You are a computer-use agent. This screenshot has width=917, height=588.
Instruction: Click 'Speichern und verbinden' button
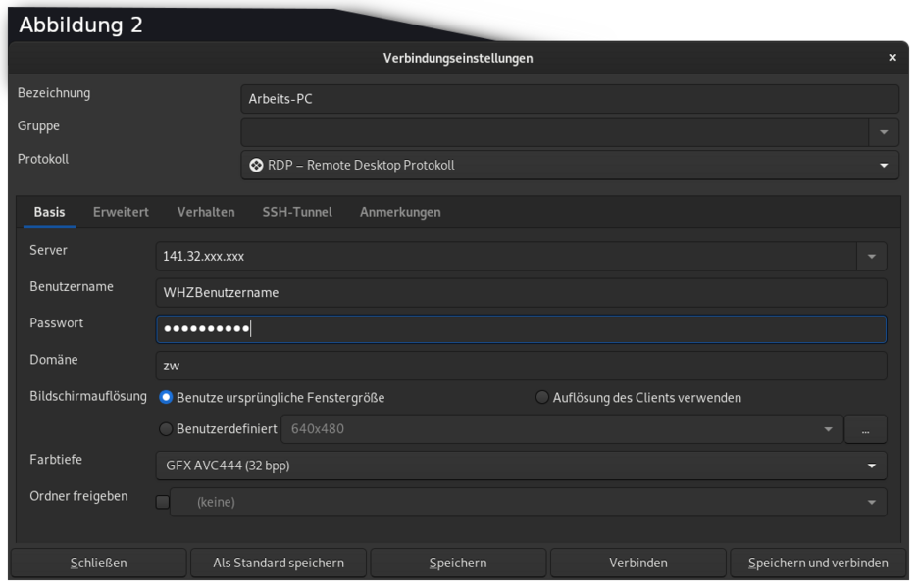click(x=818, y=563)
